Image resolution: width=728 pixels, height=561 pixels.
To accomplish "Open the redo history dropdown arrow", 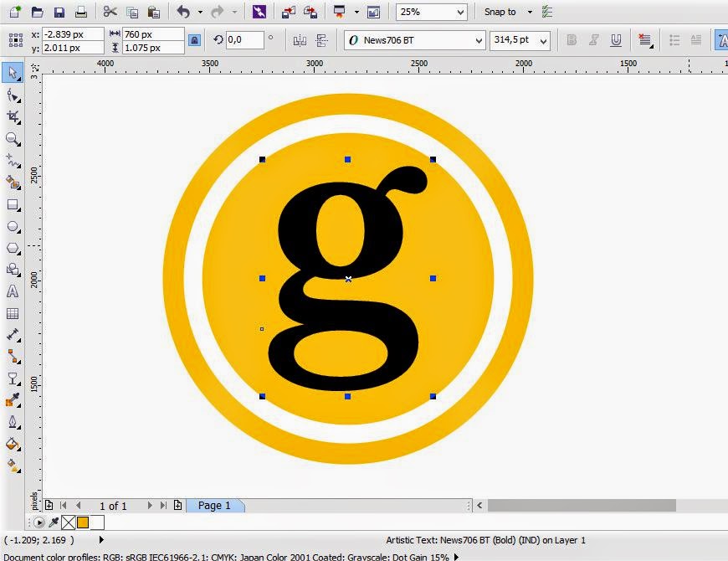I will click(234, 12).
